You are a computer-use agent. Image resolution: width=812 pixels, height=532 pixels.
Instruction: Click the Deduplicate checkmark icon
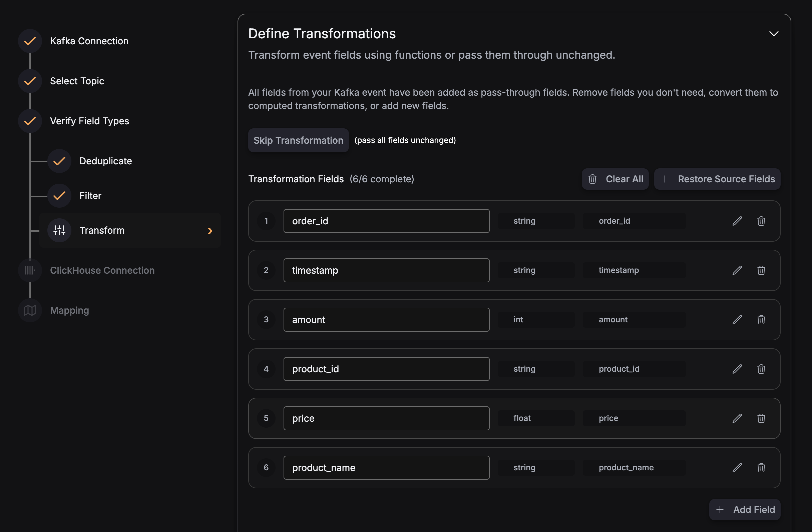click(59, 161)
